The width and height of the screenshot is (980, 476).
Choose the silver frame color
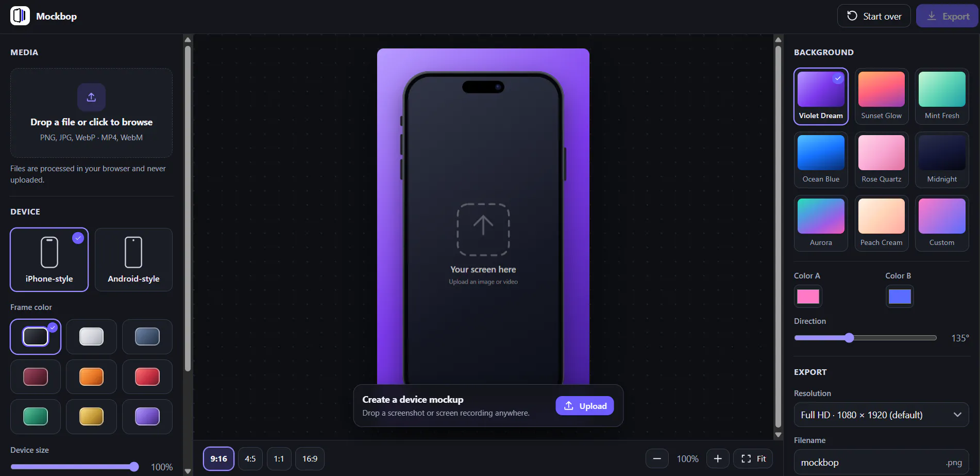91,337
